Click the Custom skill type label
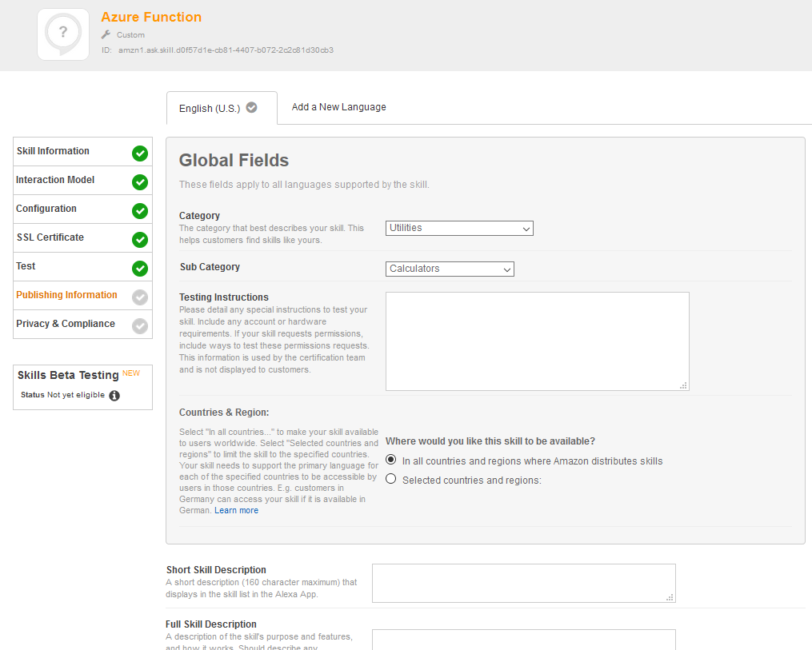The height and width of the screenshot is (650, 812). 130,35
